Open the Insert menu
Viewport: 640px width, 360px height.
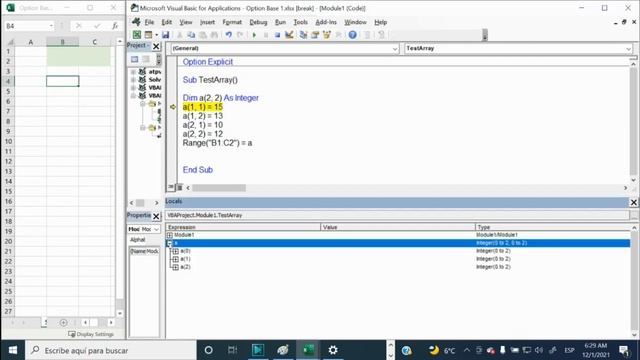[x=207, y=22]
